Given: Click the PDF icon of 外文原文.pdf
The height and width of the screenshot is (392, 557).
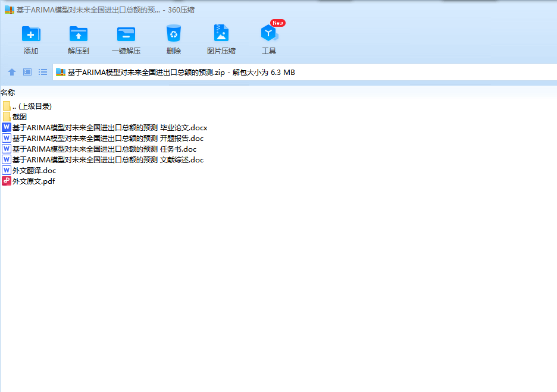Looking at the screenshot, I should point(7,181).
